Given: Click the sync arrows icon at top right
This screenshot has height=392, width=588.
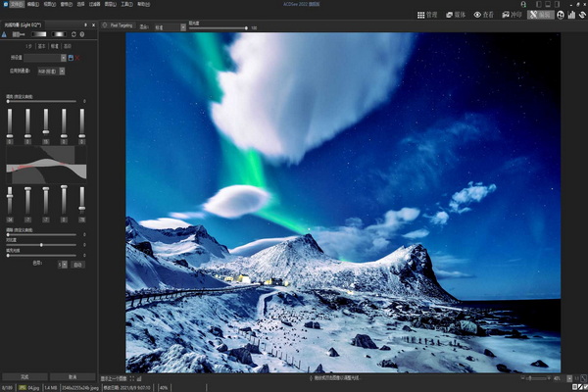Looking at the screenshot, I should (x=583, y=15).
